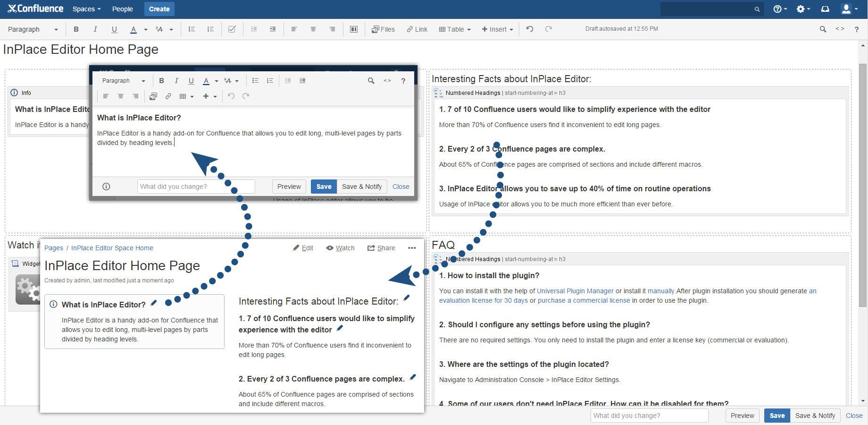The image size is (868, 425).
Task: Open the page layout tool
Action: coord(353,29)
